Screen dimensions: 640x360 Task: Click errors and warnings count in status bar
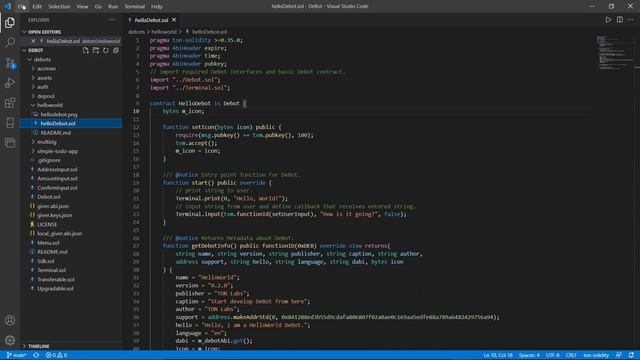pos(56,355)
